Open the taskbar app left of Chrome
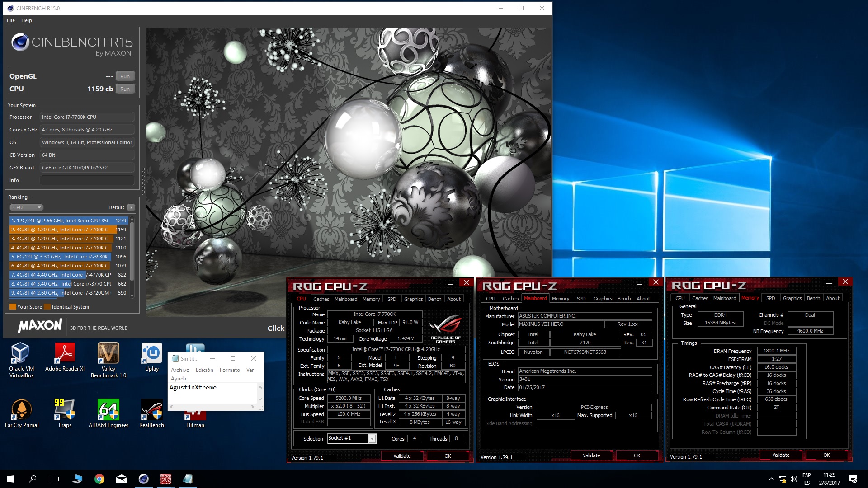Viewport: 868px width, 488px height. [77, 479]
